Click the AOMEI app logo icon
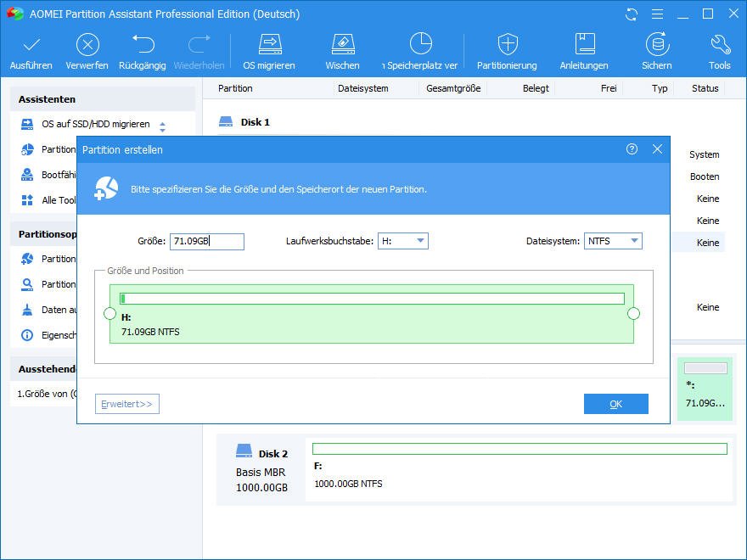The height and width of the screenshot is (560, 747). point(15,14)
